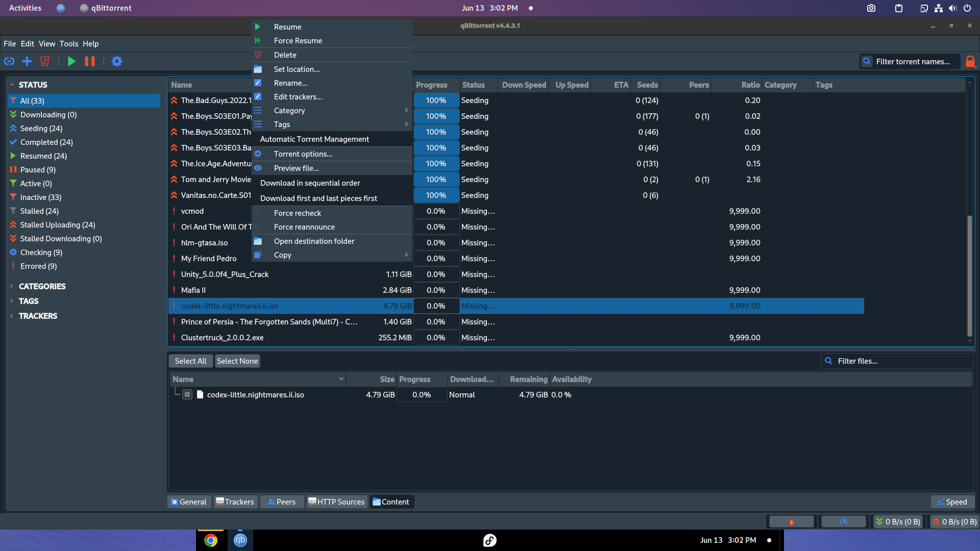The image size is (980, 551).
Task: Choose Force Resume from the context menu
Action: (x=332, y=41)
